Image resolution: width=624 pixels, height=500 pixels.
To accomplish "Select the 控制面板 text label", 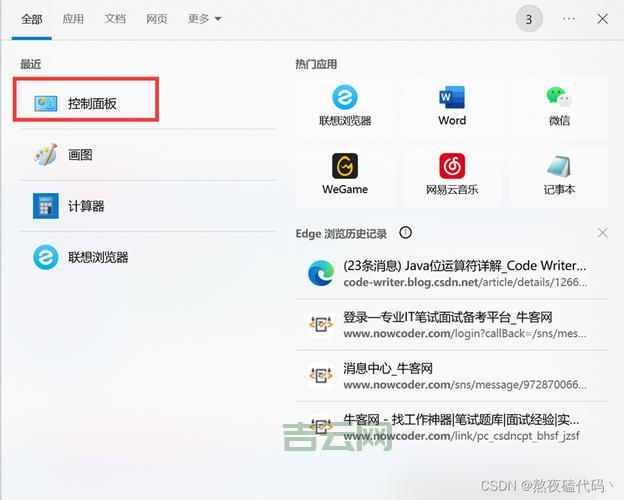I will tap(92, 104).
